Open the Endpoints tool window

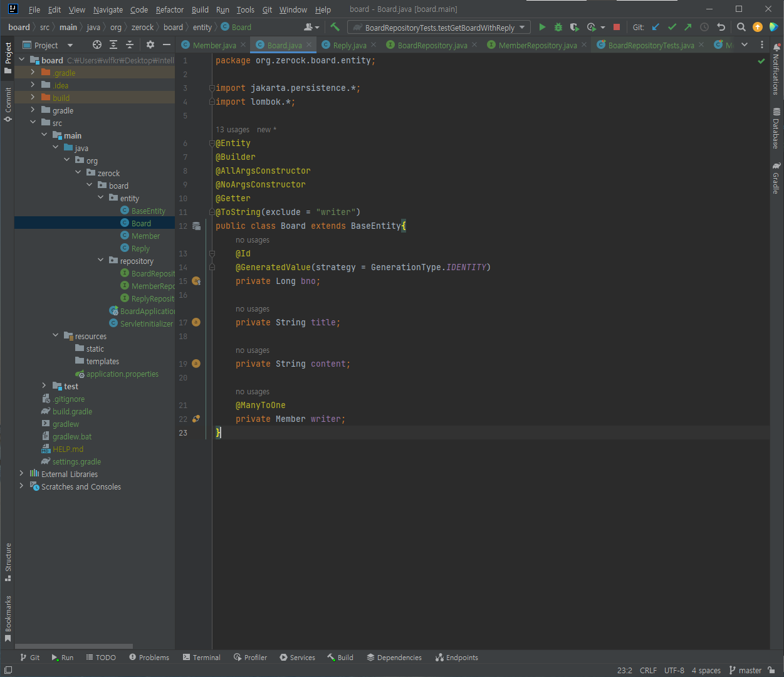[457, 658]
